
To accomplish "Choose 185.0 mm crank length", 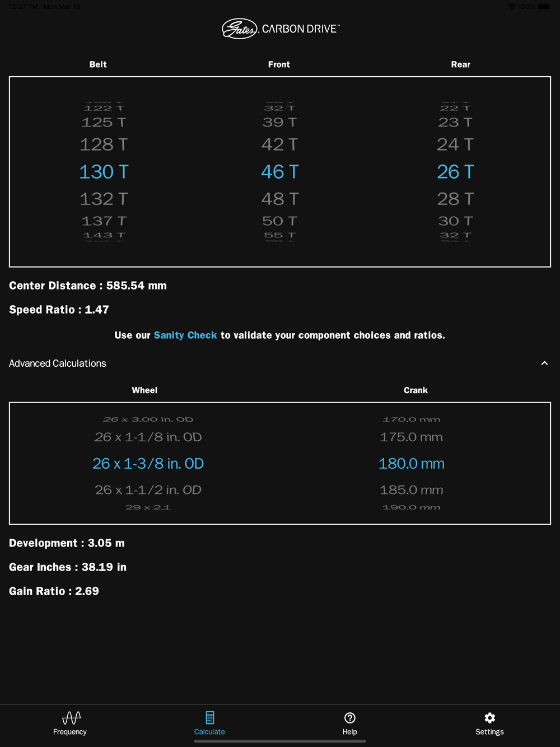I will pyautogui.click(x=412, y=490).
